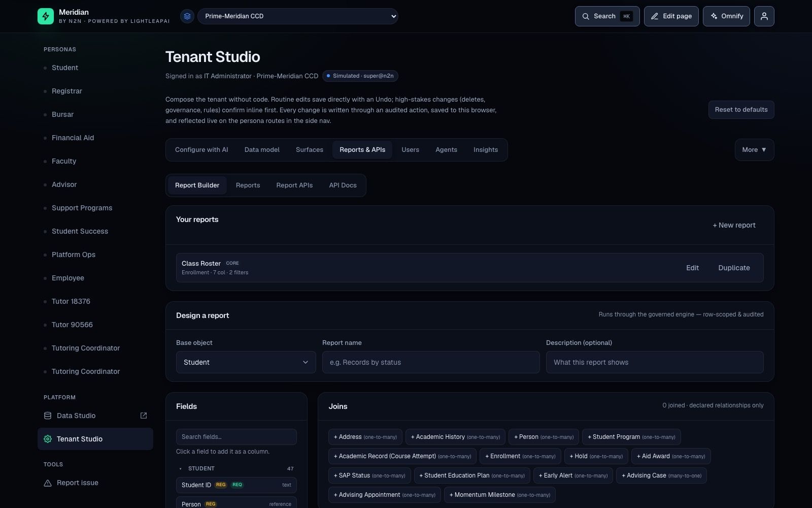Select the Report Builder sub-tab
The width and height of the screenshot is (812, 508).
pos(197,185)
